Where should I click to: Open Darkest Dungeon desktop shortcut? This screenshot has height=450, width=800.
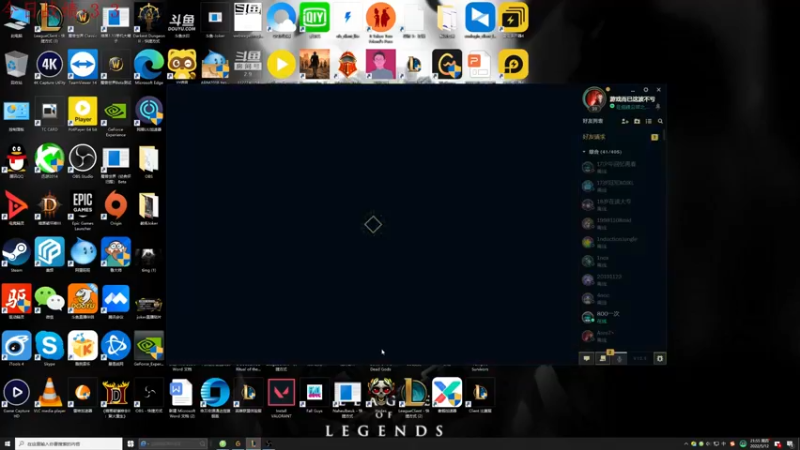(148, 20)
